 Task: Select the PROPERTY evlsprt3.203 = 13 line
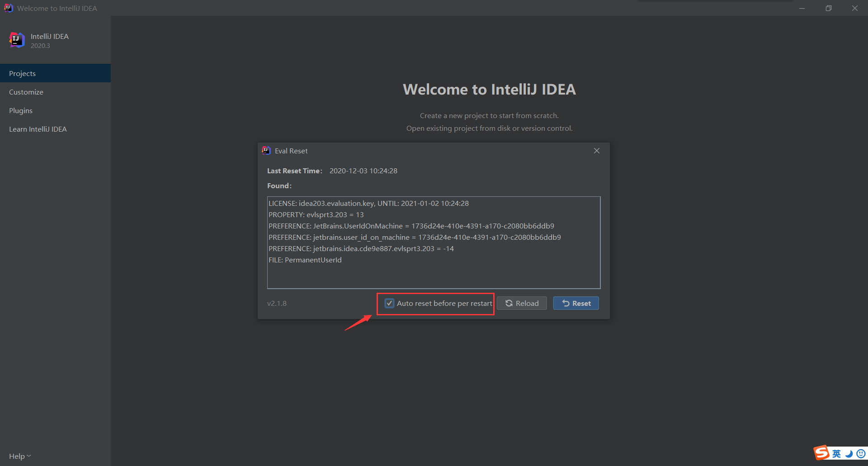click(x=316, y=214)
